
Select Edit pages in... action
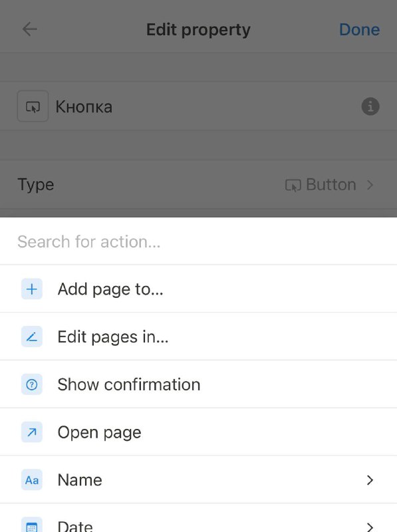point(198,336)
